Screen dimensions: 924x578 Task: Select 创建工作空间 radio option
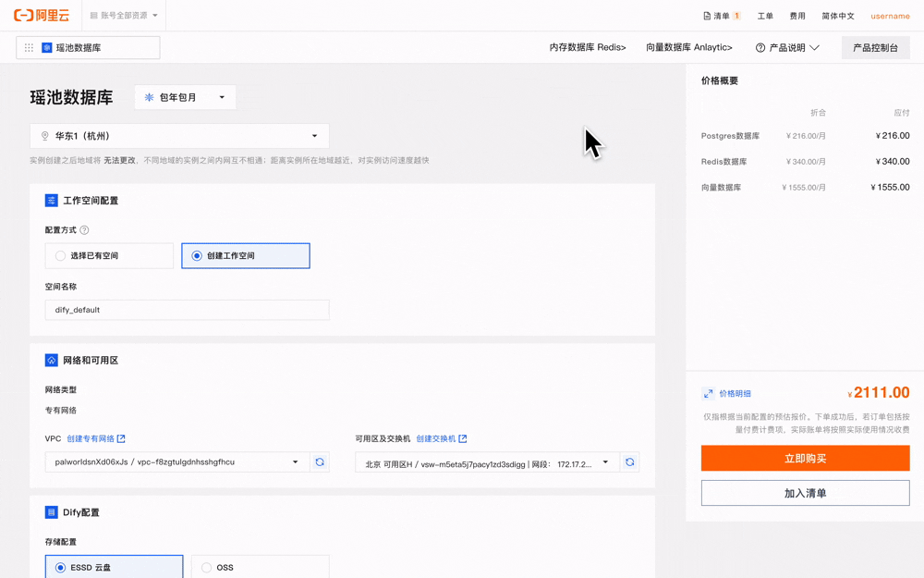246,255
